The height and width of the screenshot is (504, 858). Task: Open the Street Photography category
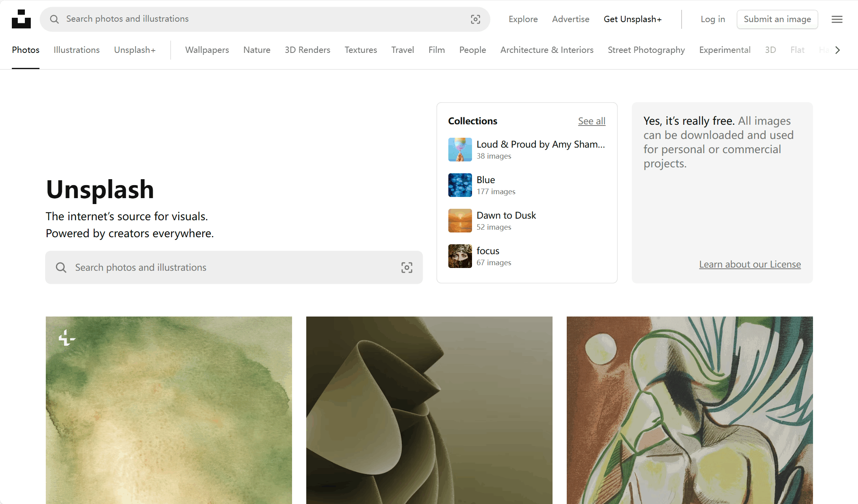(646, 50)
